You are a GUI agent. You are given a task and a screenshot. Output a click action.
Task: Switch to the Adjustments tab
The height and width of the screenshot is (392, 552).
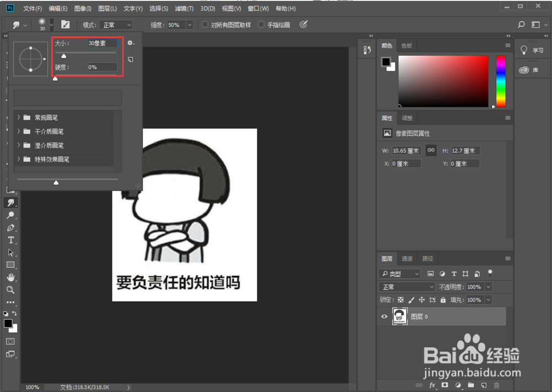[x=407, y=118]
